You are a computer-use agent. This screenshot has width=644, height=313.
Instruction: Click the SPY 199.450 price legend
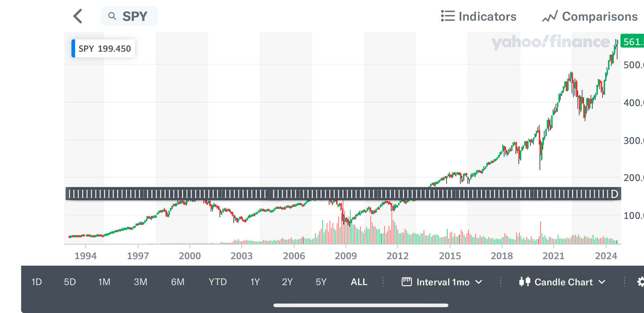[105, 49]
